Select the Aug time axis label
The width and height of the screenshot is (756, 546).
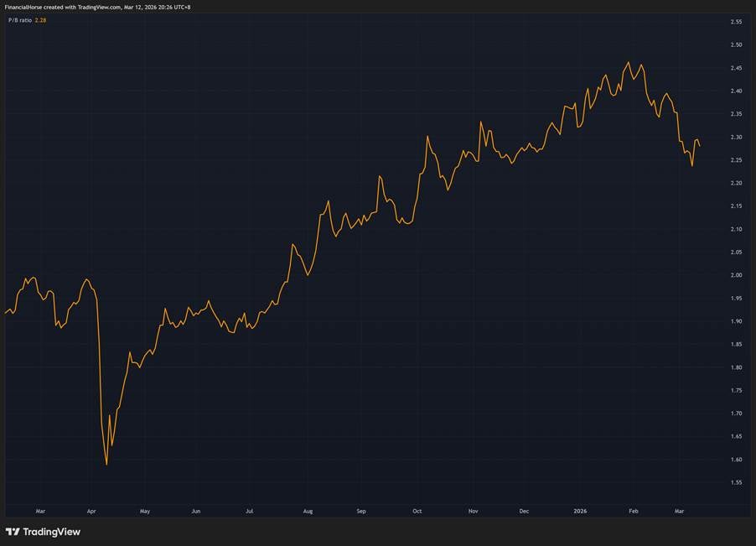tap(308, 510)
